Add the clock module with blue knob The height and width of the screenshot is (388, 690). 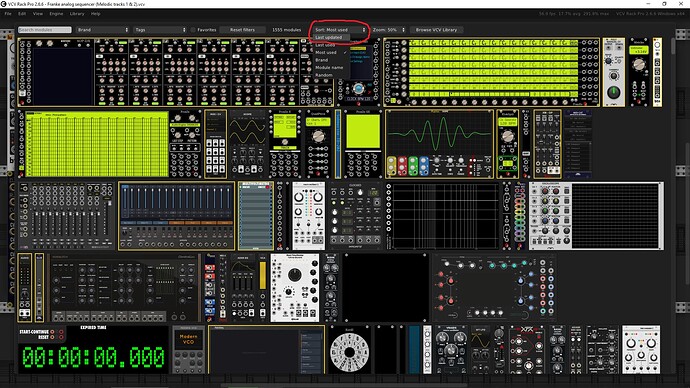(x=359, y=88)
